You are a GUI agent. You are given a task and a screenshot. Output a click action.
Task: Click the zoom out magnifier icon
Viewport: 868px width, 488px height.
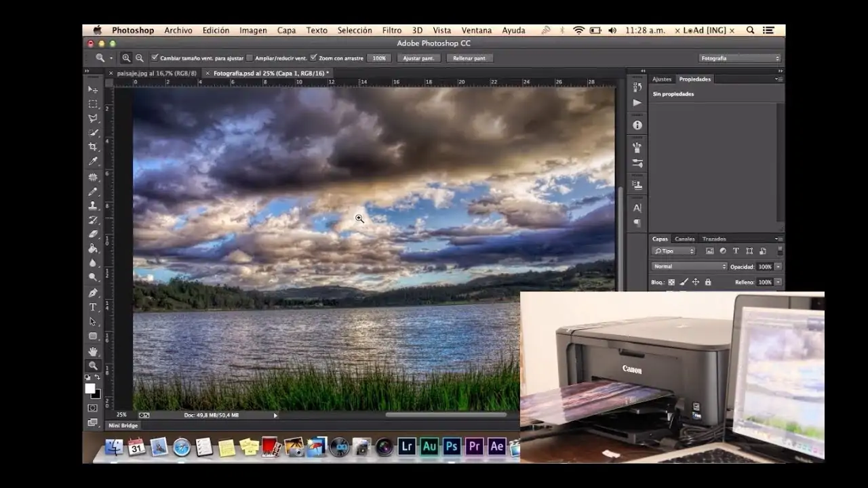[140, 58]
